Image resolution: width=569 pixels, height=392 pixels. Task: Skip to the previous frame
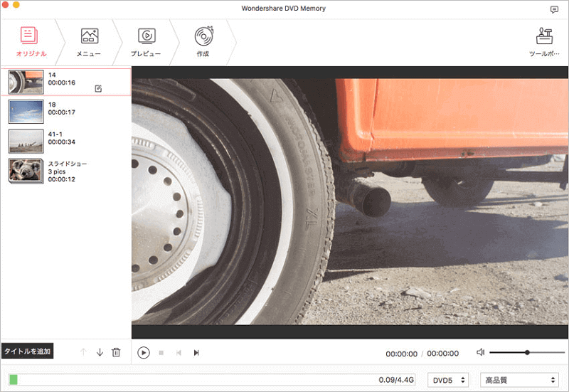[179, 352]
